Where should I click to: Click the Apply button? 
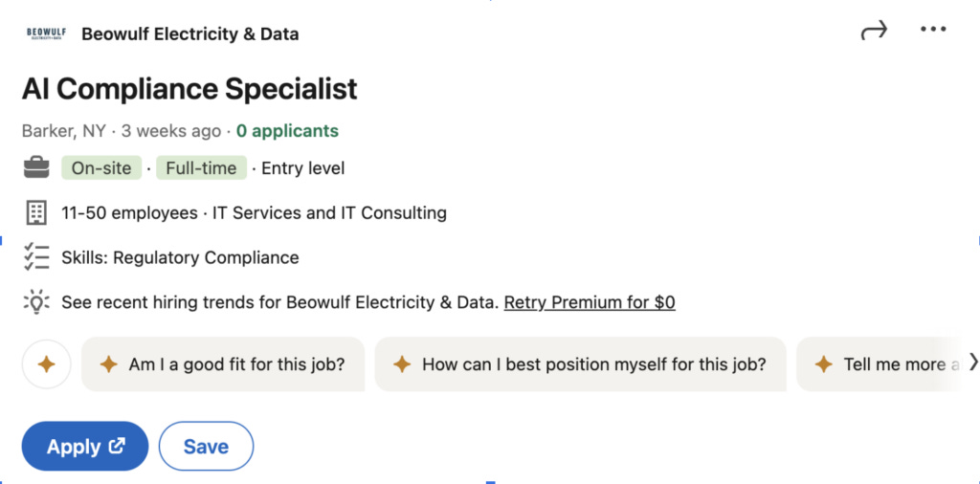85,447
